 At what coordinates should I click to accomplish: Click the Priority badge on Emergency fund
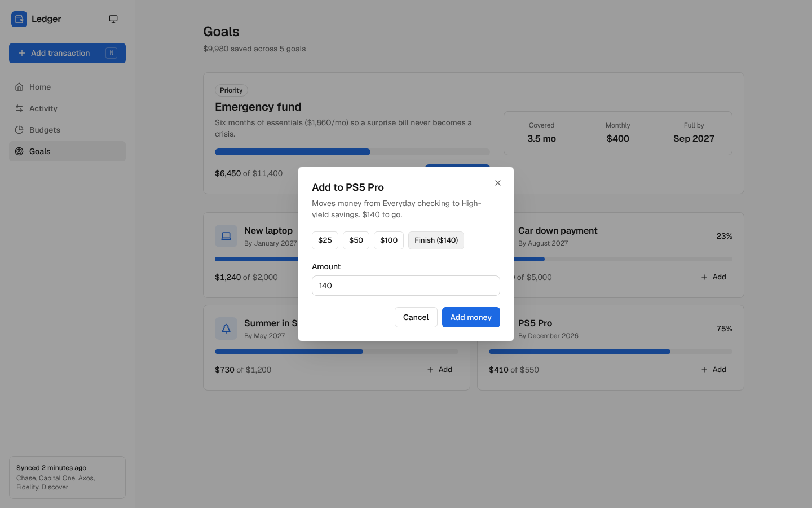click(x=231, y=90)
